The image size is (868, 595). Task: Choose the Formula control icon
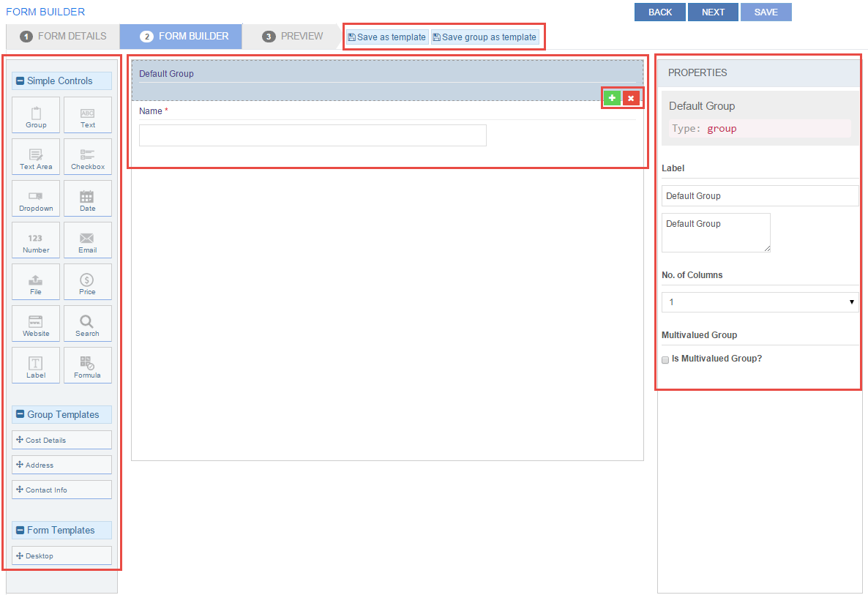[x=88, y=366]
